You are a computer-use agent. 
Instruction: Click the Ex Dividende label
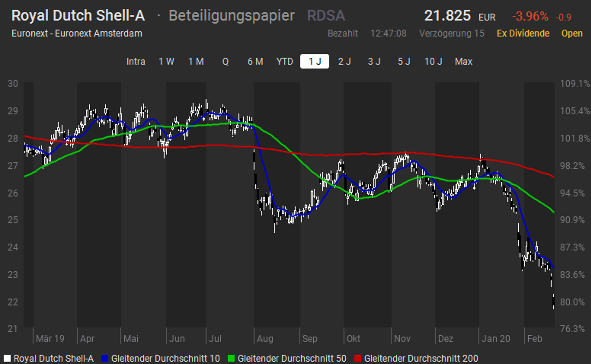coord(523,33)
